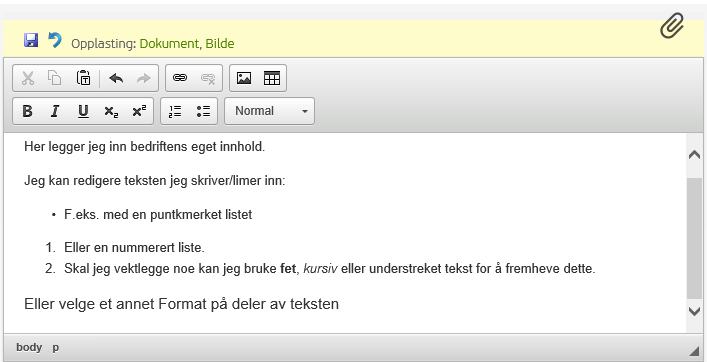Viewport: 707px width, 362px height.
Task: Toggle italic formatting
Action: [55, 111]
